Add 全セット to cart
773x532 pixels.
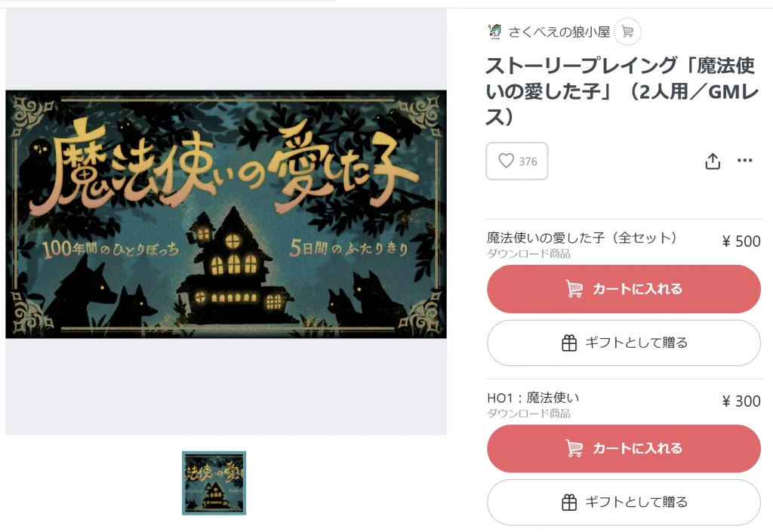pos(624,289)
